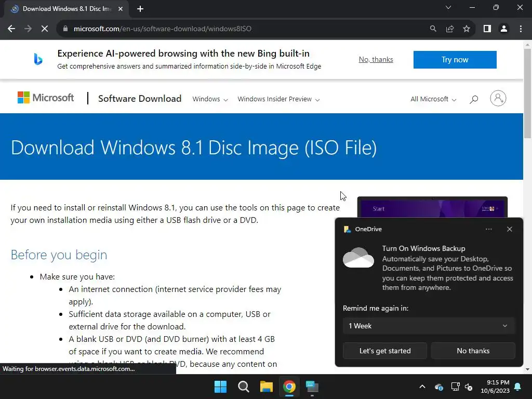Select the Download Windows 8.1 Disc tab
Screen dimensions: 532x399
pos(66,9)
